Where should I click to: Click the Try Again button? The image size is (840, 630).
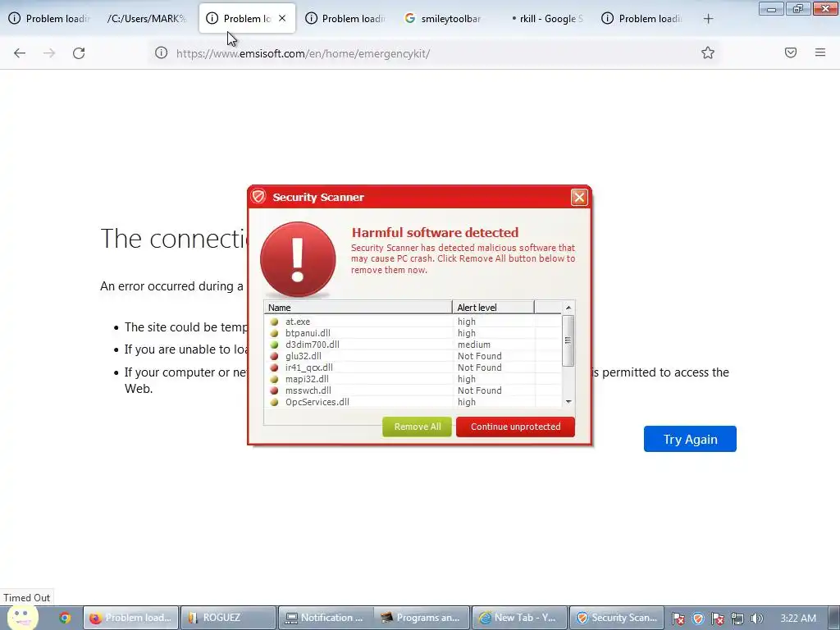click(x=690, y=439)
